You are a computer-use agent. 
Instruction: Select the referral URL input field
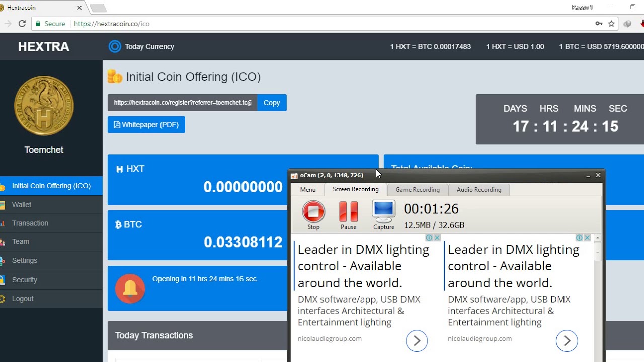click(x=182, y=103)
